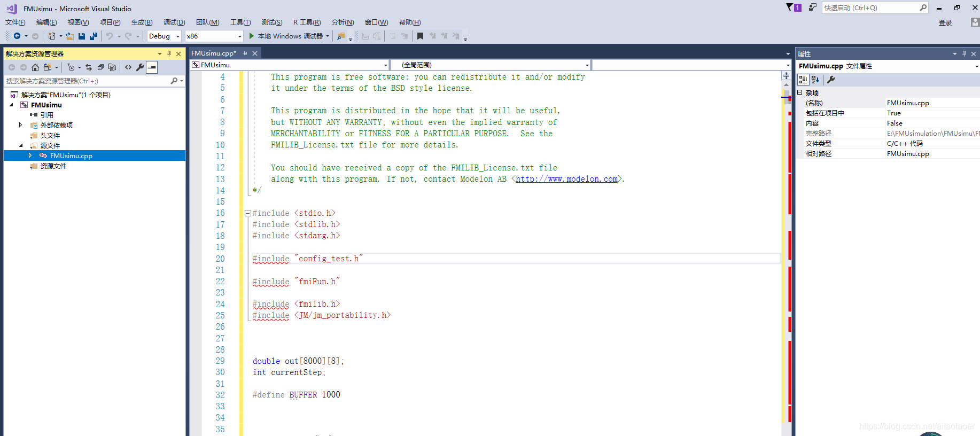This screenshot has height=436, width=980.
Task: Click Sync with Active Document icon
Action: pos(89,67)
